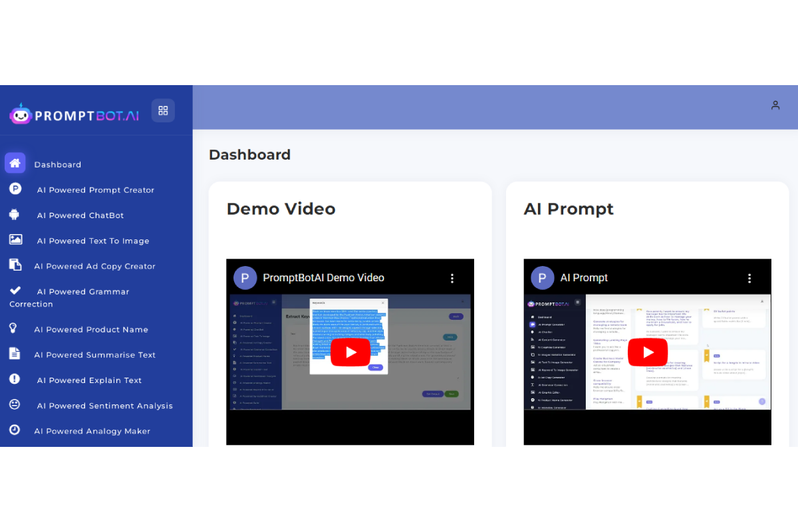The image size is (798, 532).
Task: Click the Prompt Creator P icon
Action: pos(15,189)
